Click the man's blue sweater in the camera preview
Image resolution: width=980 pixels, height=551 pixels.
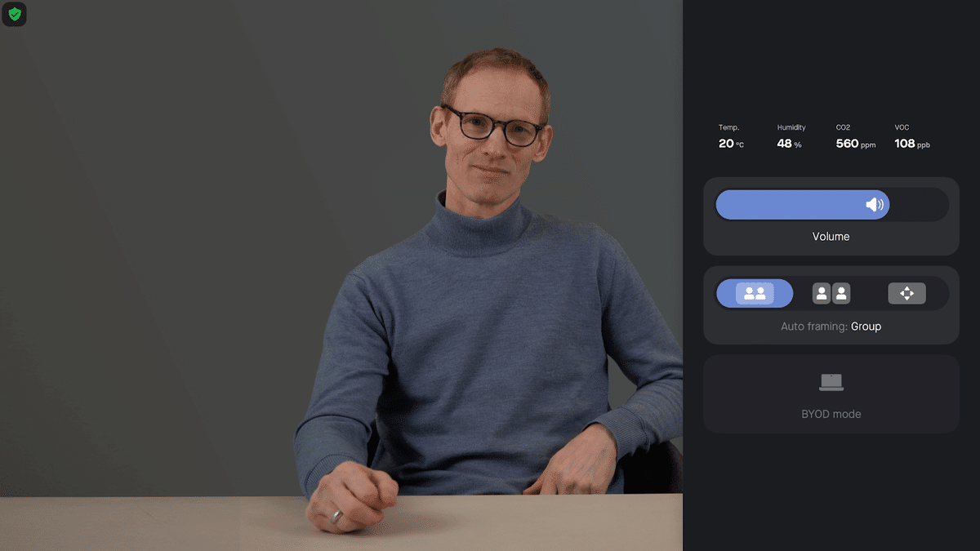pyautogui.click(x=482, y=343)
